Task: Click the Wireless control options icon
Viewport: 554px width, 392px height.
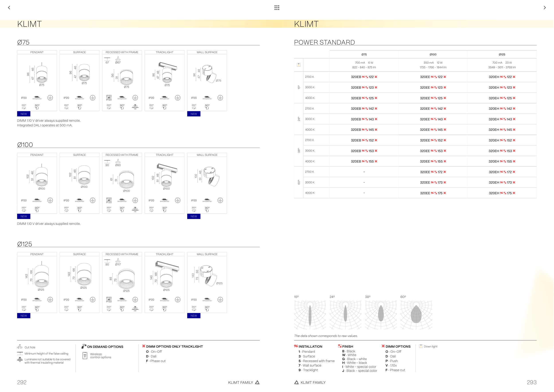Action: [x=85, y=356]
